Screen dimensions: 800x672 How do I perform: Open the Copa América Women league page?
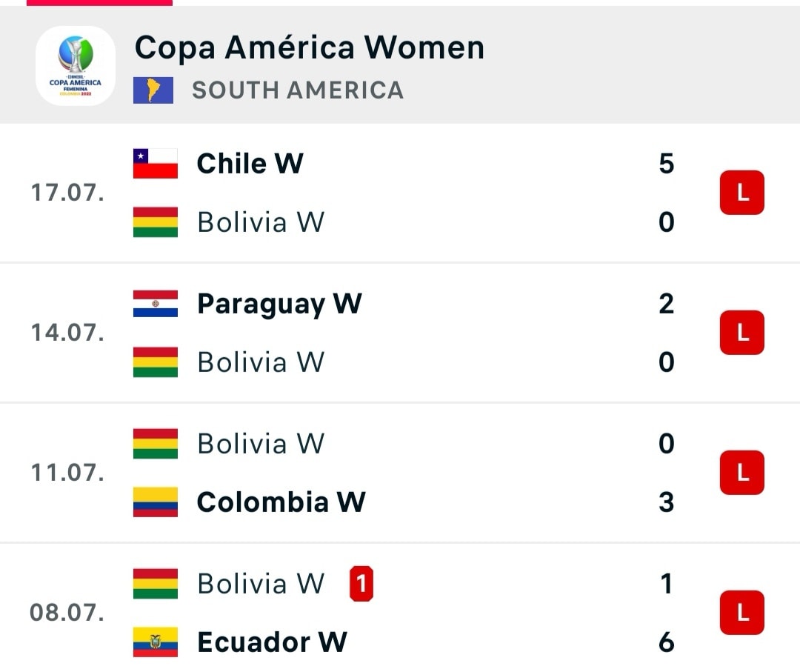pyautogui.click(x=309, y=48)
